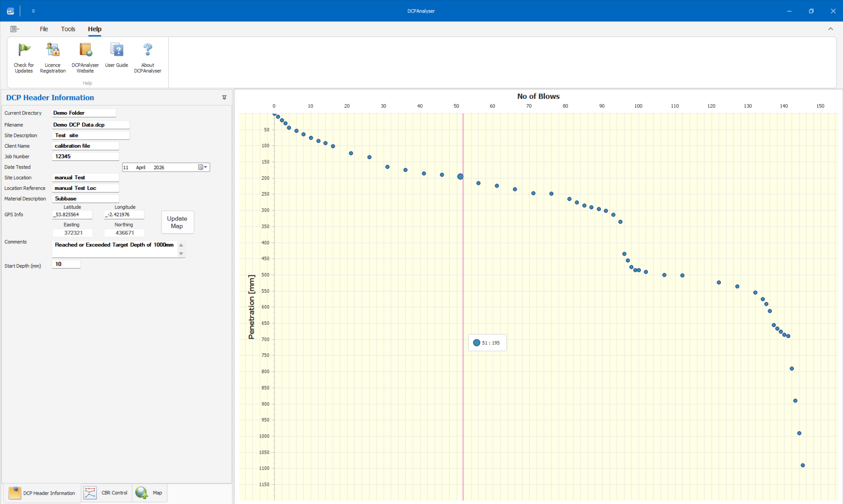Open DCPAnalyser Website

(85, 58)
